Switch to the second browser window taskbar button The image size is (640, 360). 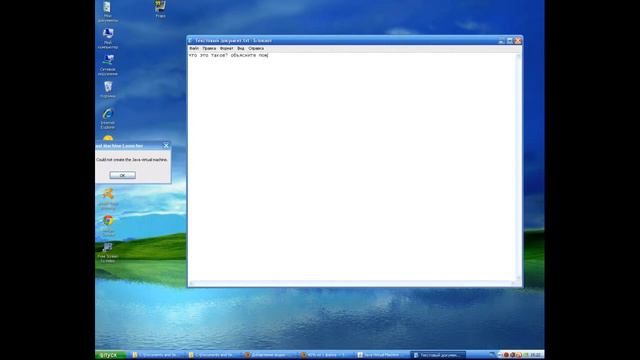point(326,355)
